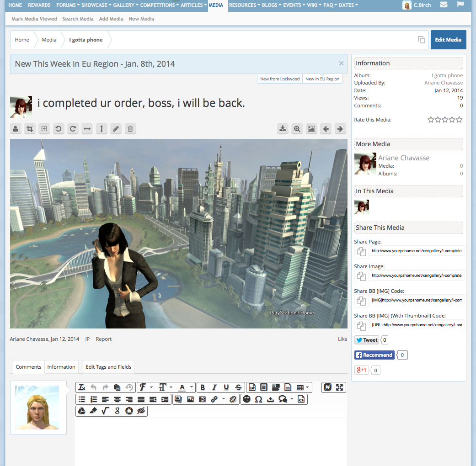Select the New from Lockwood tab
The height and width of the screenshot is (466, 476).
pos(280,79)
